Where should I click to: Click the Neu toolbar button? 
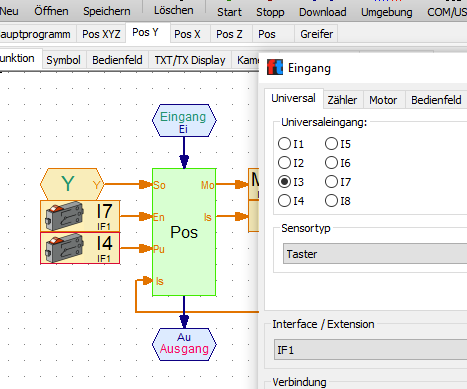[9, 11]
